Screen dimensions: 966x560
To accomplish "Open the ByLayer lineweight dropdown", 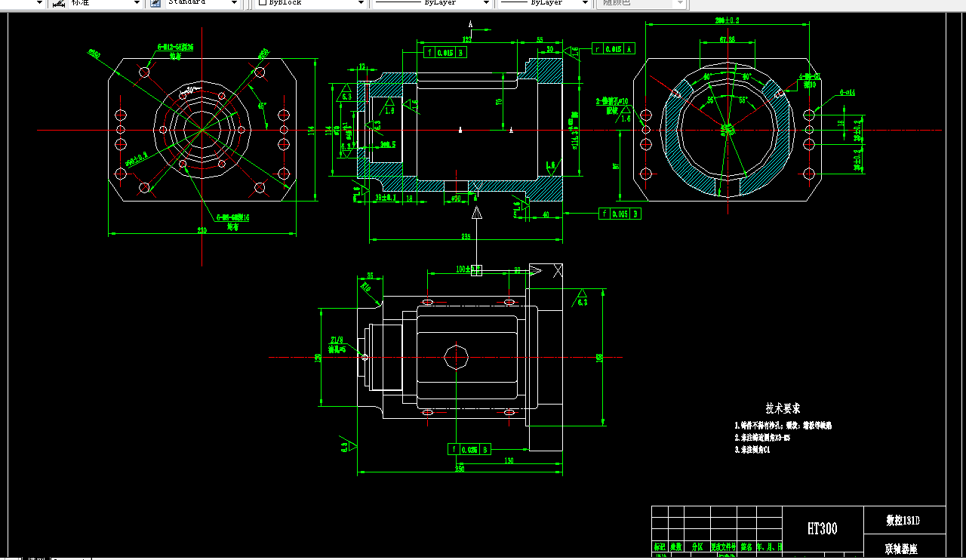I will tap(586, 3).
